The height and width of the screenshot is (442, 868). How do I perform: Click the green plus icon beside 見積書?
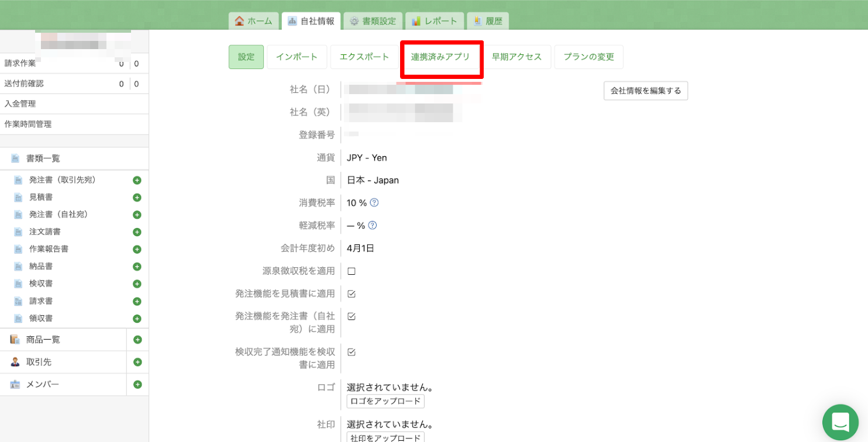click(137, 198)
